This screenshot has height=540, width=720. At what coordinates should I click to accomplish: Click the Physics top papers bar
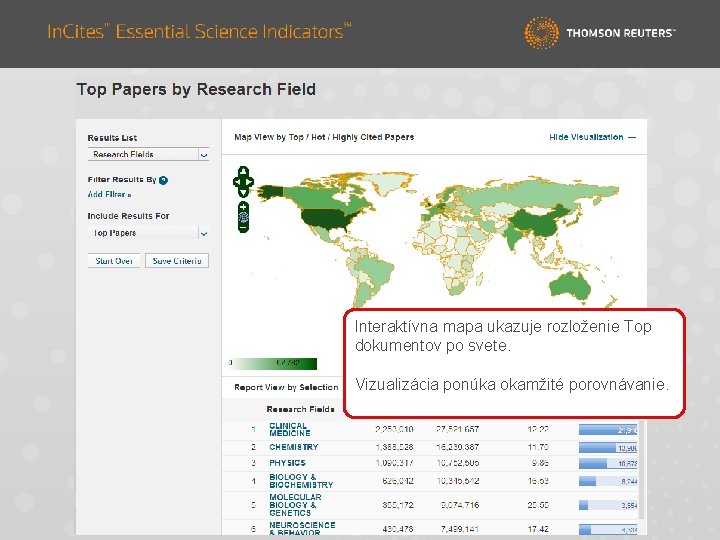click(608, 463)
